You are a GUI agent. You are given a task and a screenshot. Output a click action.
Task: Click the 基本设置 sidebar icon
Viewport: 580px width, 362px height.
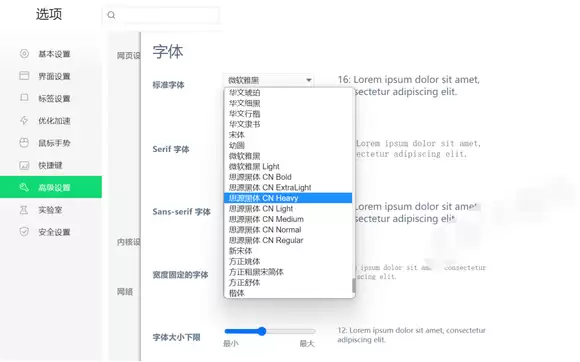click(24, 54)
